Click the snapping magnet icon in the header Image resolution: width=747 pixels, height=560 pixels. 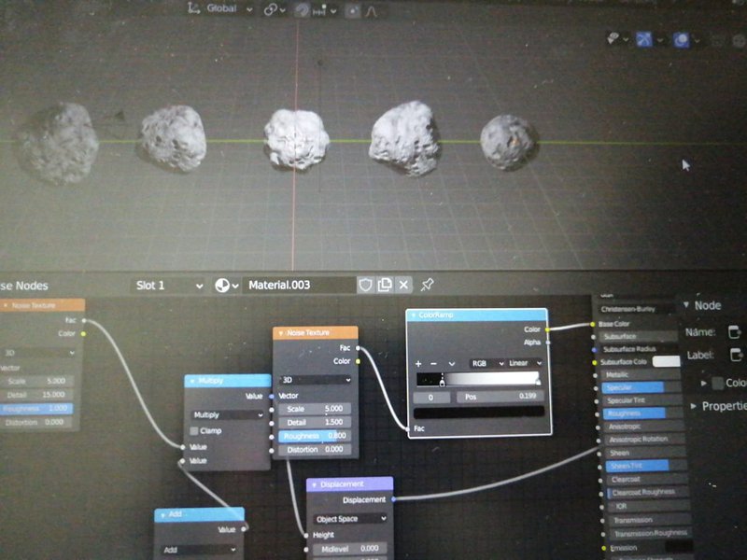(301, 12)
